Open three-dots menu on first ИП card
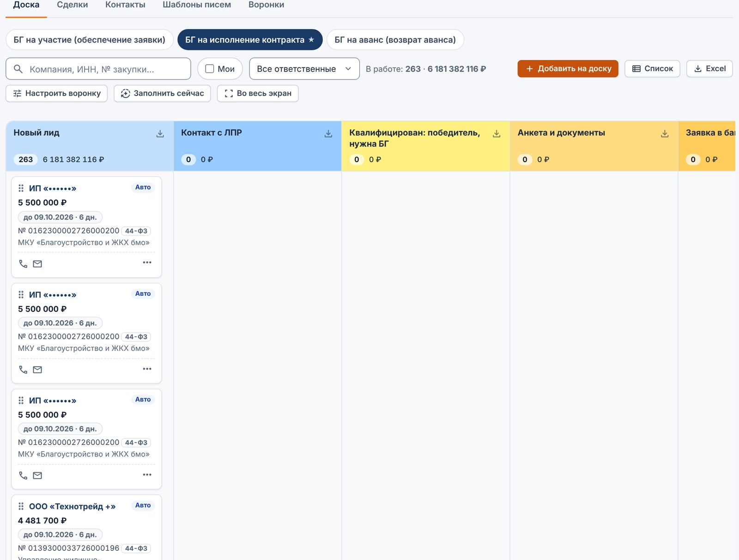739x560 pixels. click(x=147, y=262)
